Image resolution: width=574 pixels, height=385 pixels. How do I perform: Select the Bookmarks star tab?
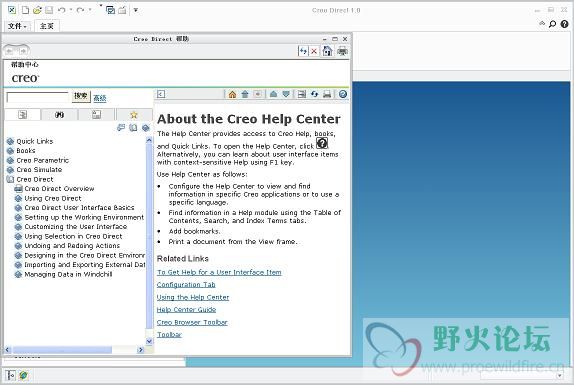(134, 115)
